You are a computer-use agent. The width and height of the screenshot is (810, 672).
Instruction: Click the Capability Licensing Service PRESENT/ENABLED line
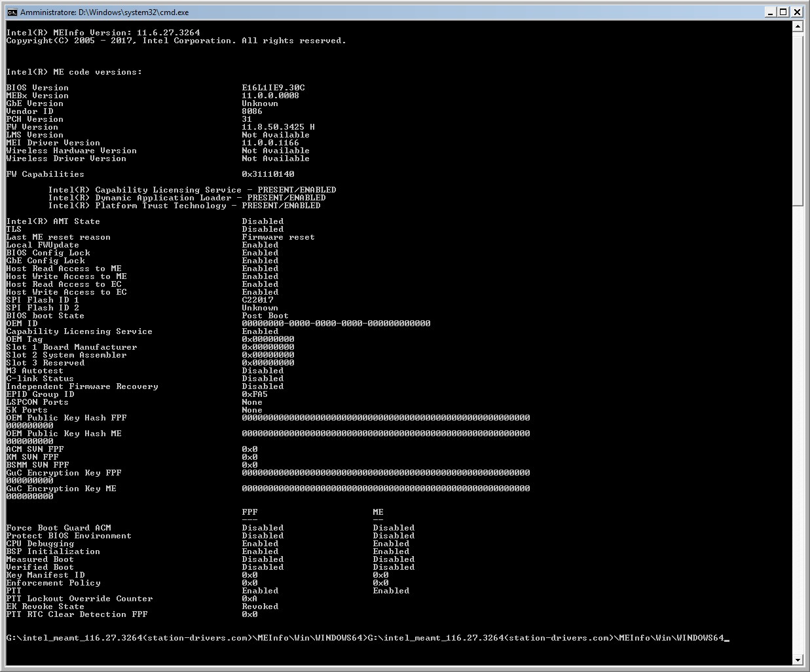(192, 190)
